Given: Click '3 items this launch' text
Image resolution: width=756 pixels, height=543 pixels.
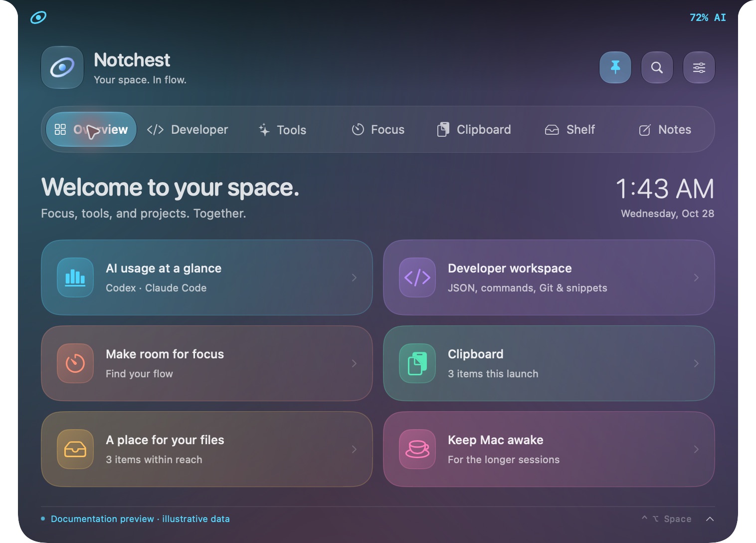Looking at the screenshot, I should [493, 374].
